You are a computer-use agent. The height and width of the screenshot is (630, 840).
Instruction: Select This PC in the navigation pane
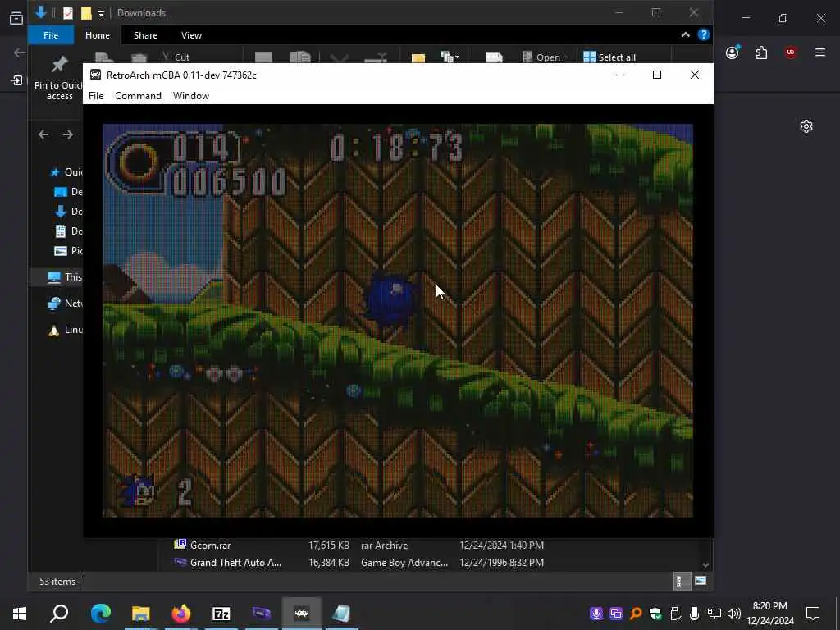pyautogui.click(x=65, y=277)
